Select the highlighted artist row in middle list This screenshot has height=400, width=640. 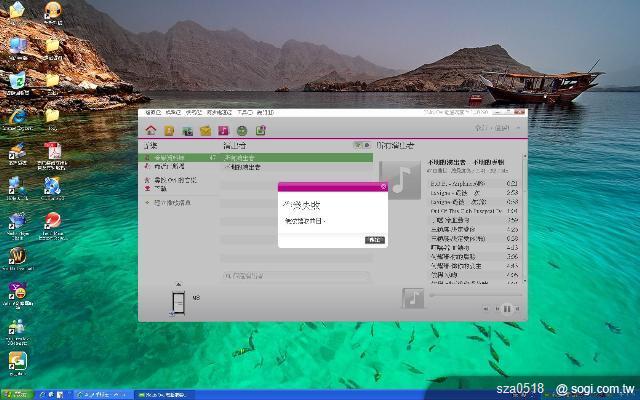(x=297, y=158)
